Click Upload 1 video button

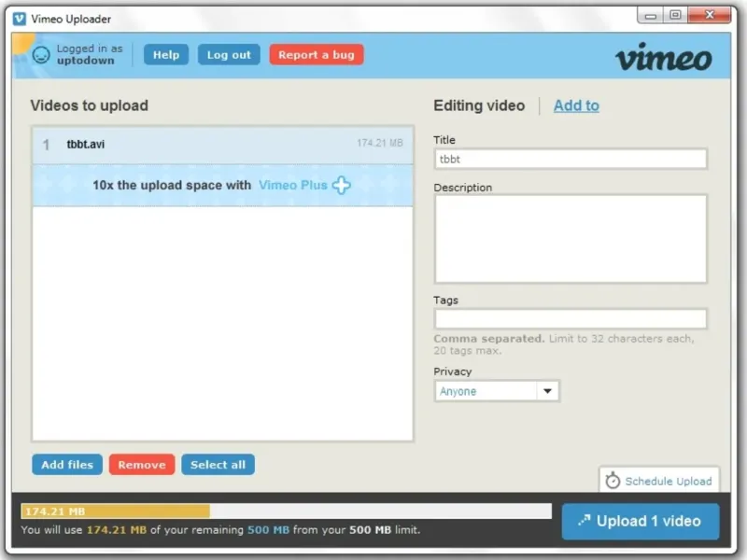(x=641, y=522)
